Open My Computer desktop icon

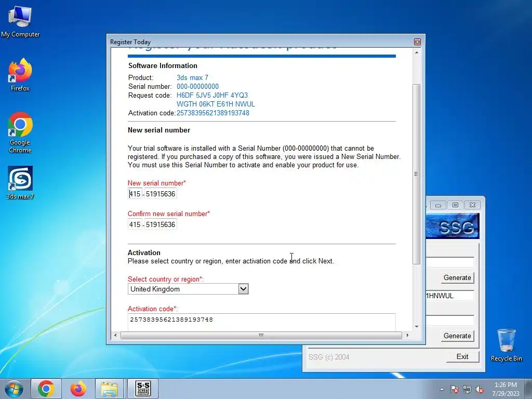[20, 22]
